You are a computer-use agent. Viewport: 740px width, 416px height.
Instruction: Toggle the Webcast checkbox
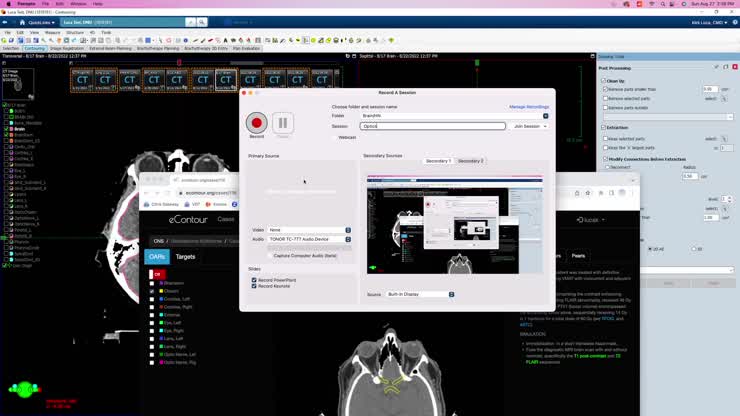pyautogui.click(x=335, y=137)
